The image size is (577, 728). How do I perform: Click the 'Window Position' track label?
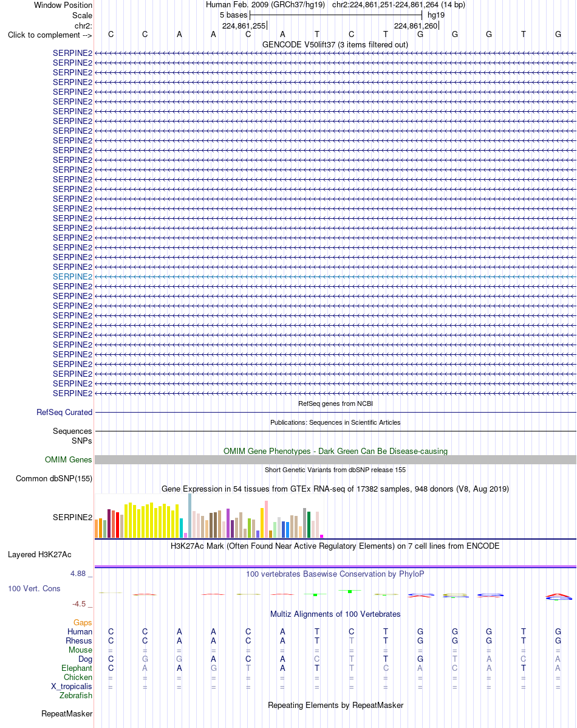click(63, 5)
